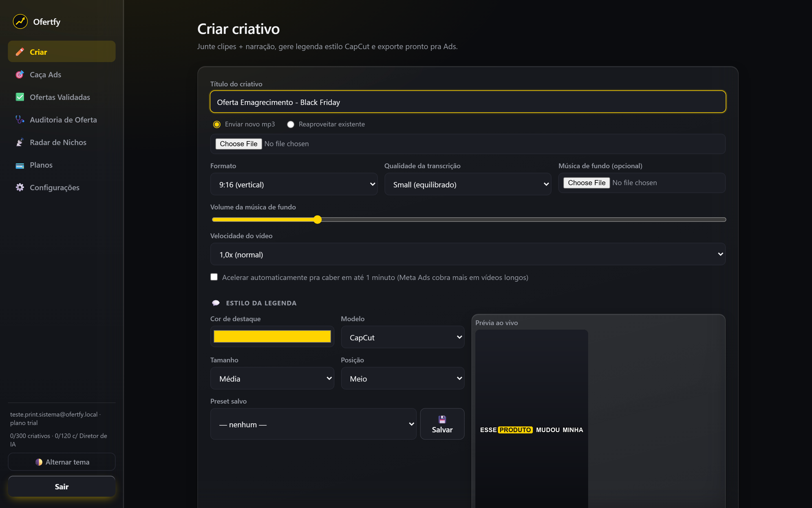Click Choose File for the mp3 narration
Viewport: 812px width, 508px height.
click(x=239, y=144)
